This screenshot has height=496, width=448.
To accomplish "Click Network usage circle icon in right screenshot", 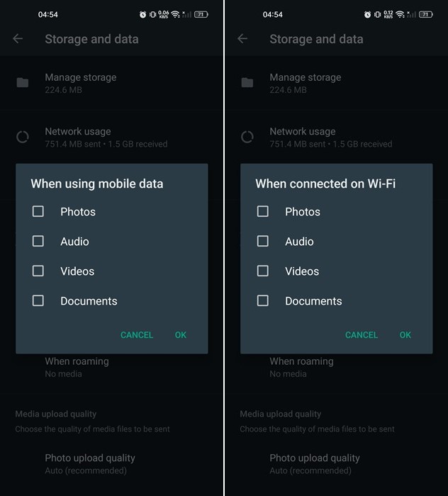I will 247,137.
